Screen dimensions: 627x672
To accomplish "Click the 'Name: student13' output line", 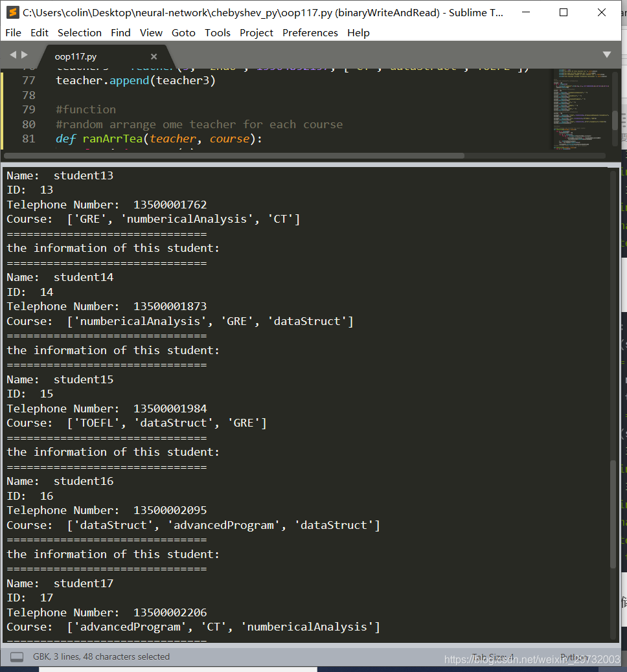I will 60,175.
